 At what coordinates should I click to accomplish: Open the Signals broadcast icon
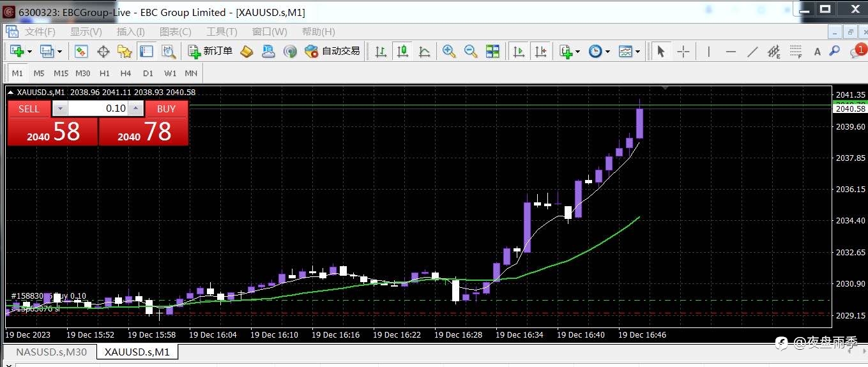pyautogui.click(x=290, y=52)
